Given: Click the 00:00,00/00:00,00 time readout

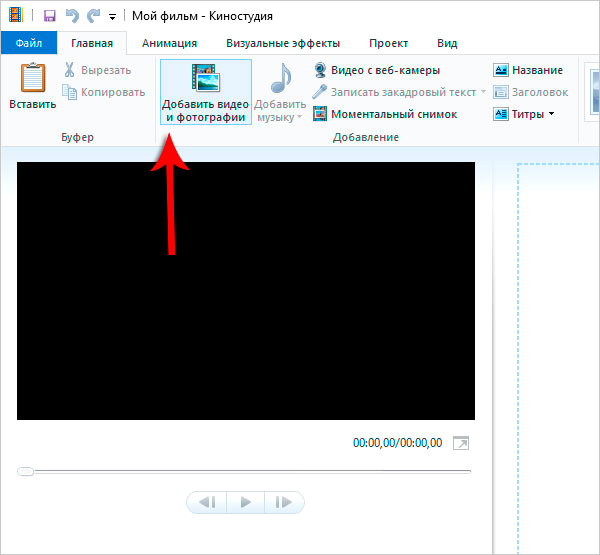Looking at the screenshot, I should point(397,443).
